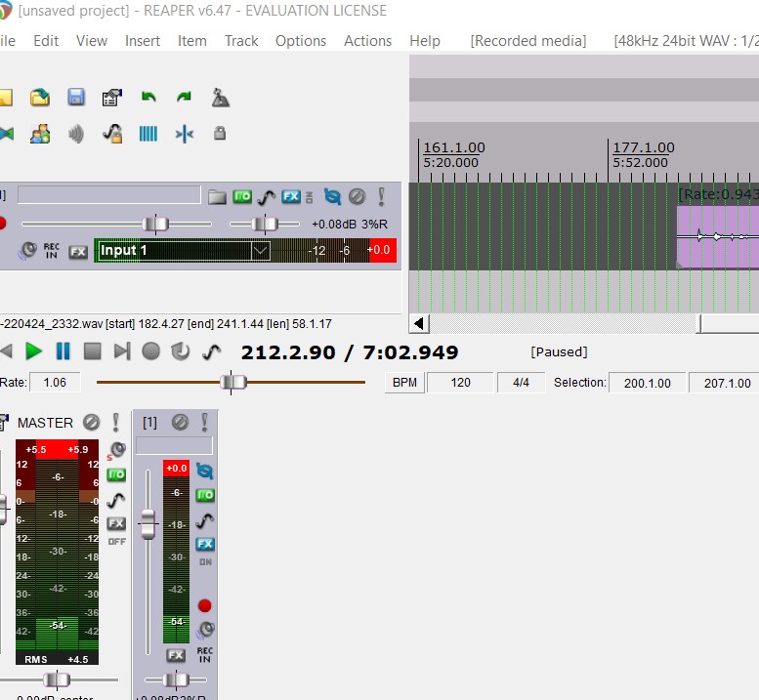This screenshot has width=759, height=700.
Task: Click timeline marker 177.1.00
Action: [x=644, y=147]
